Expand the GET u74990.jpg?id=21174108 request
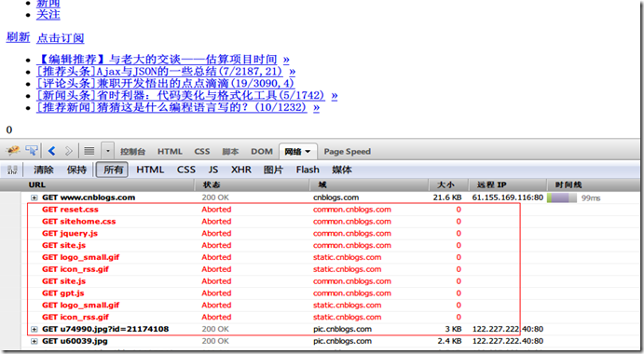This screenshot has height=354, width=644. [x=34, y=330]
